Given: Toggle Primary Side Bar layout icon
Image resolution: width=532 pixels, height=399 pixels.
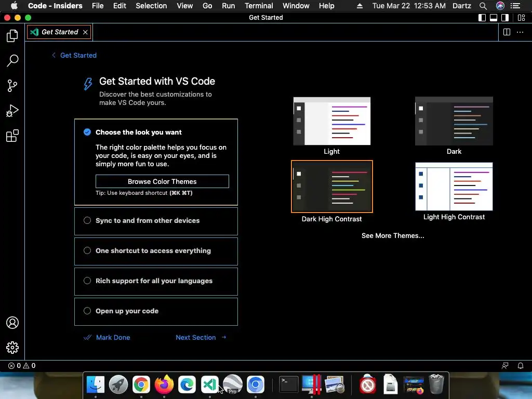Looking at the screenshot, I should tap(482, 18).
